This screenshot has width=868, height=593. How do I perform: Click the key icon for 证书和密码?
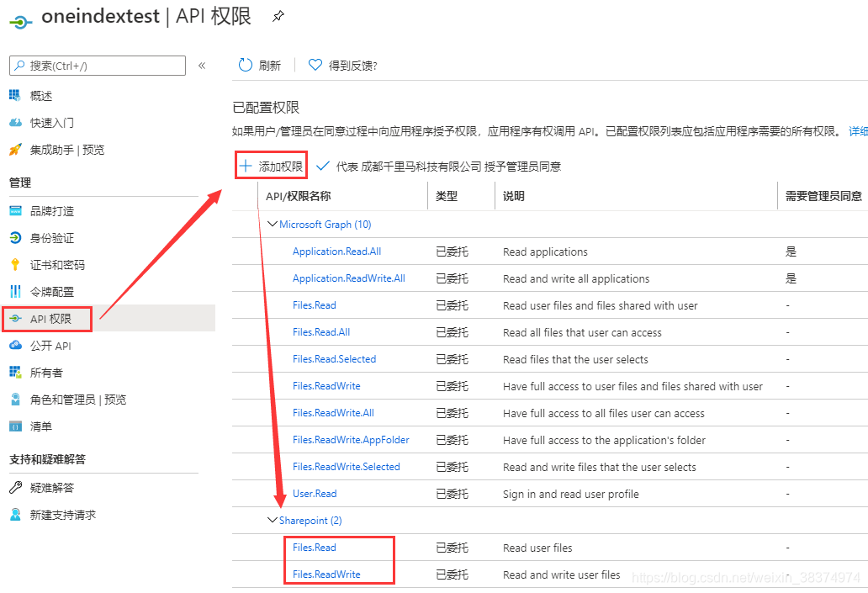pyautogui.click(x=15, y=265)
